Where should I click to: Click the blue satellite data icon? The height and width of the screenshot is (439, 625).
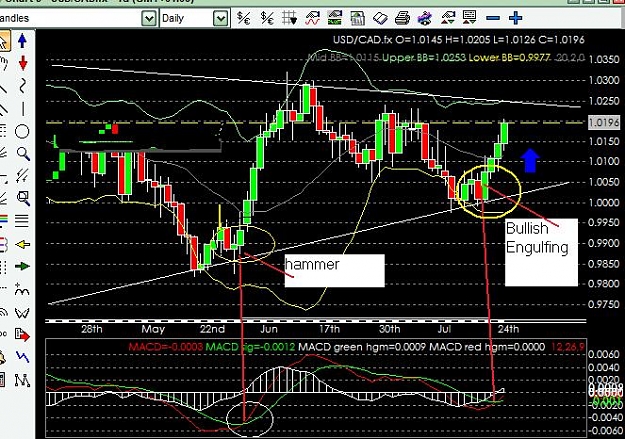(x=425, y=18)
